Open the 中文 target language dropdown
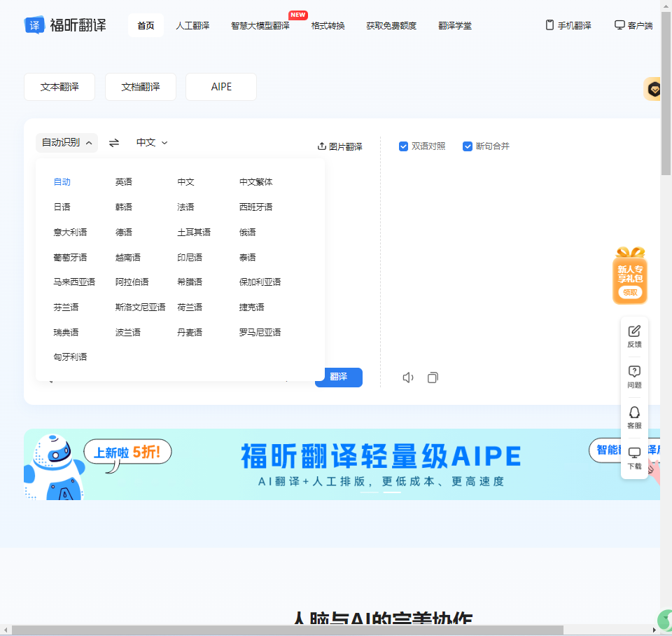 pos(152,143)
